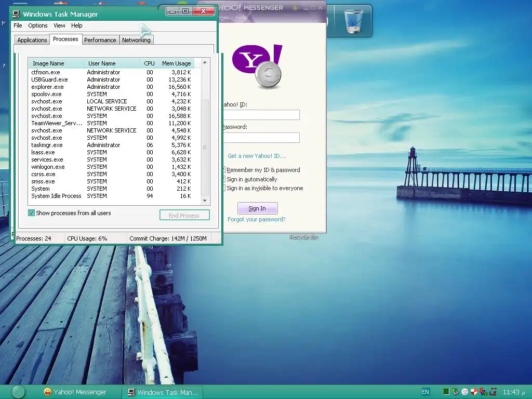Click the Processes: 24 status text

34,238
